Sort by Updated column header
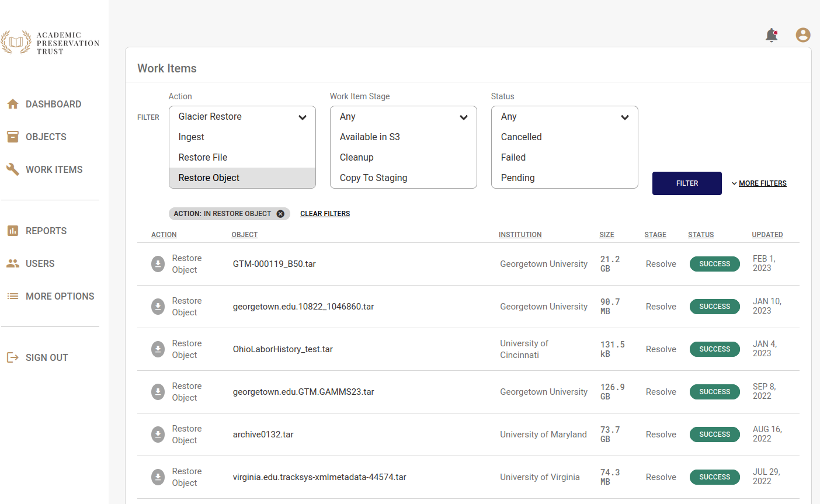This screenshot has height=504, width=820. click(x=767, y=235)
